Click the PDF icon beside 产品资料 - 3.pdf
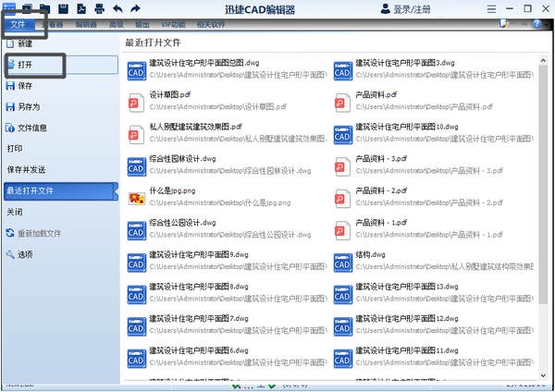Image resolution: width=555 pixels, height=392 pixels. 342,165
